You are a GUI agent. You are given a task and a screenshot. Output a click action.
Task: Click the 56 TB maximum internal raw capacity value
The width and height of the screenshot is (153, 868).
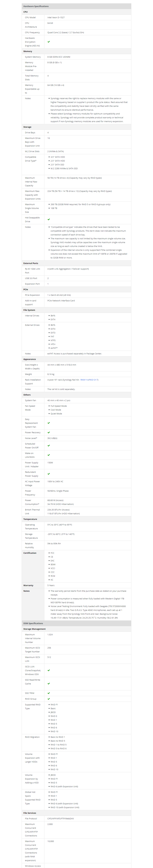[75, 178]
